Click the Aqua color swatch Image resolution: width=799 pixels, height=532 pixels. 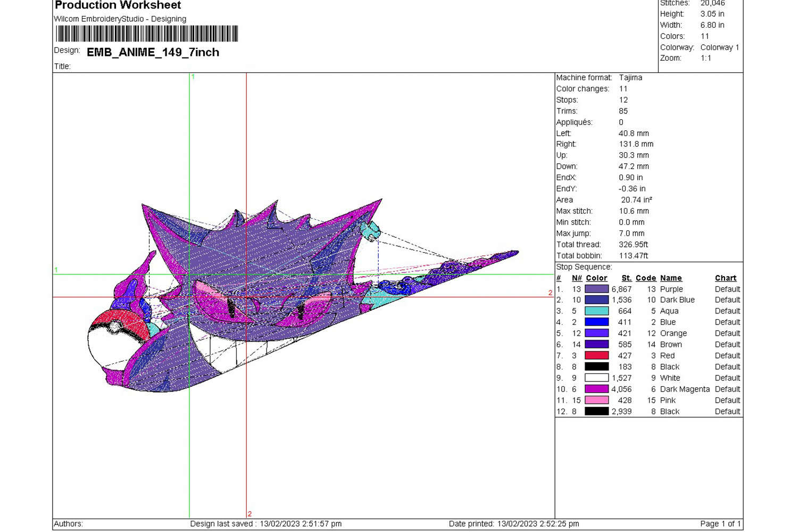596,311
